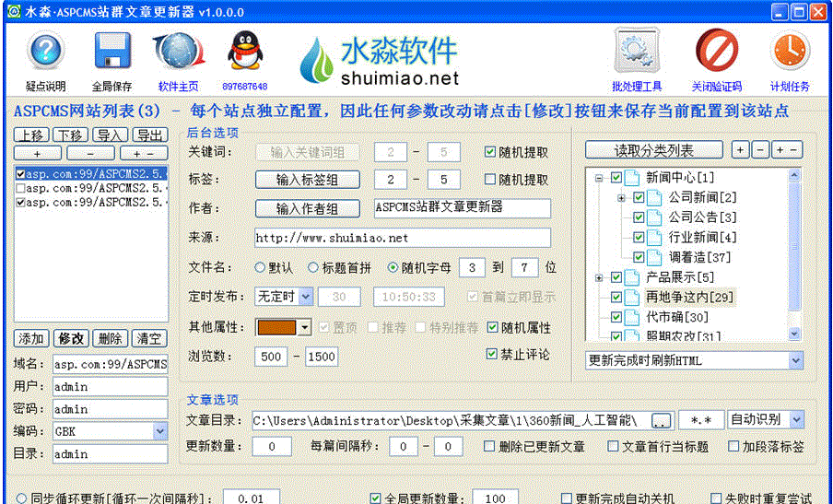Enable 删除已更新文章 checkbox

tap(489, 446)
